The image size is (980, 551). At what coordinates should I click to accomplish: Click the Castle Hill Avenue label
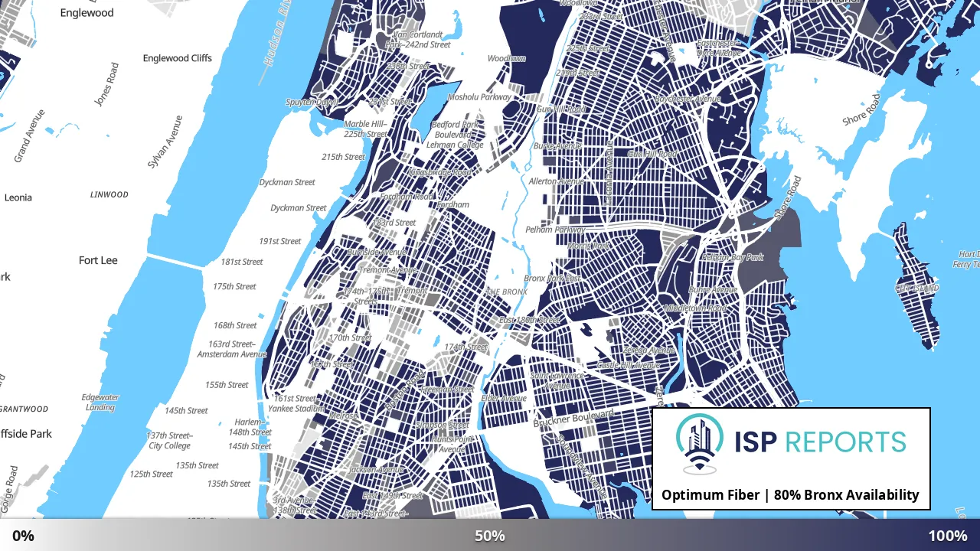(629, 365)
